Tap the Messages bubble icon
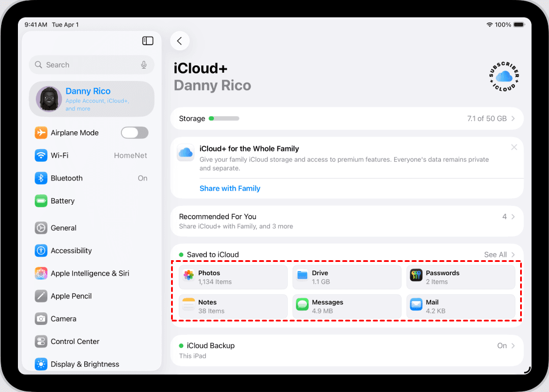This screenshot has width=549, height=392. click(x=302, y=305)
